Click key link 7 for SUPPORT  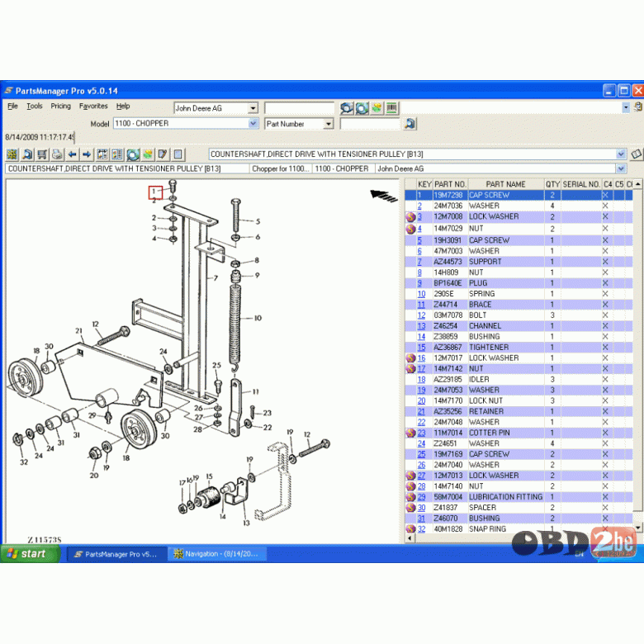[x=419, y=262]
